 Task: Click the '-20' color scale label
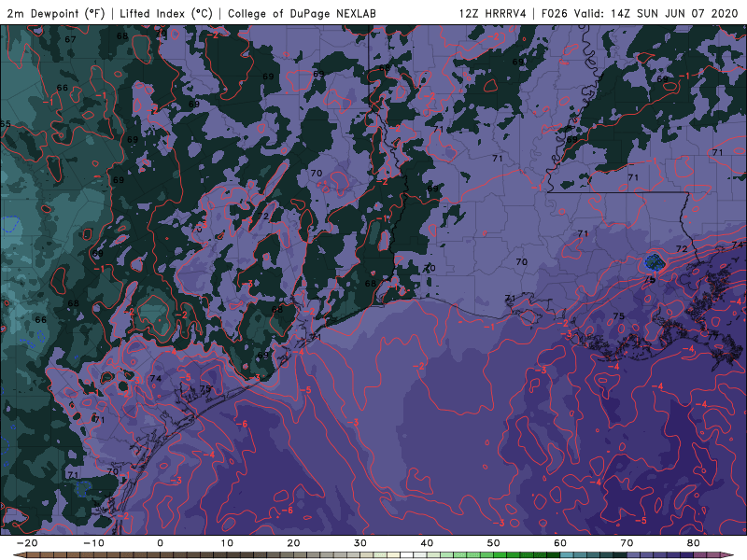tap(27, 543)
